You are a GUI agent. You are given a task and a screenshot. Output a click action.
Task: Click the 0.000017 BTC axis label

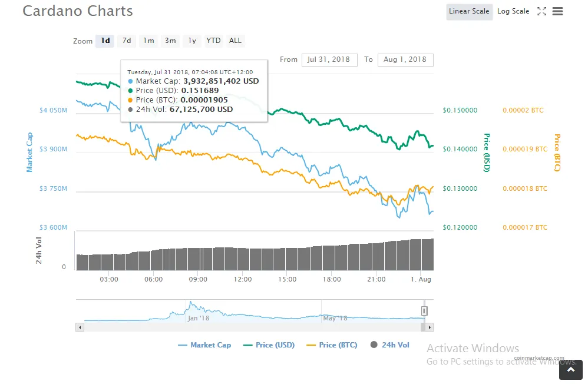[x=525, y=227]
